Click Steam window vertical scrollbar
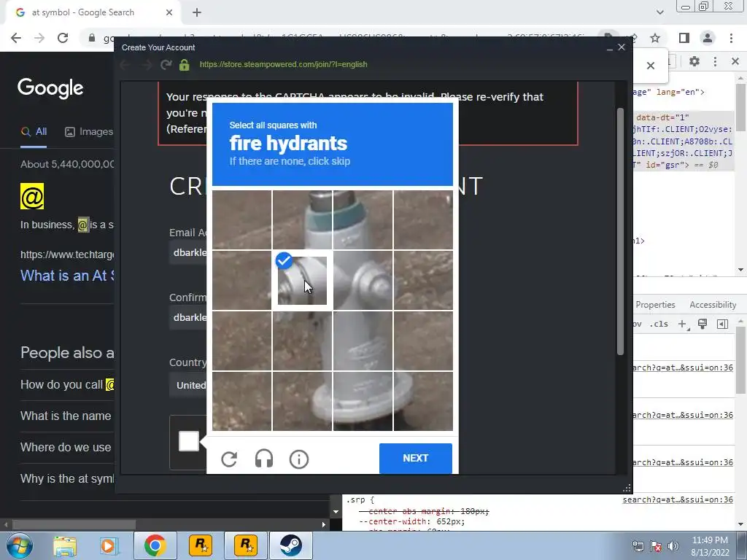This screenshot has height=560, width=747. point(620,231)
